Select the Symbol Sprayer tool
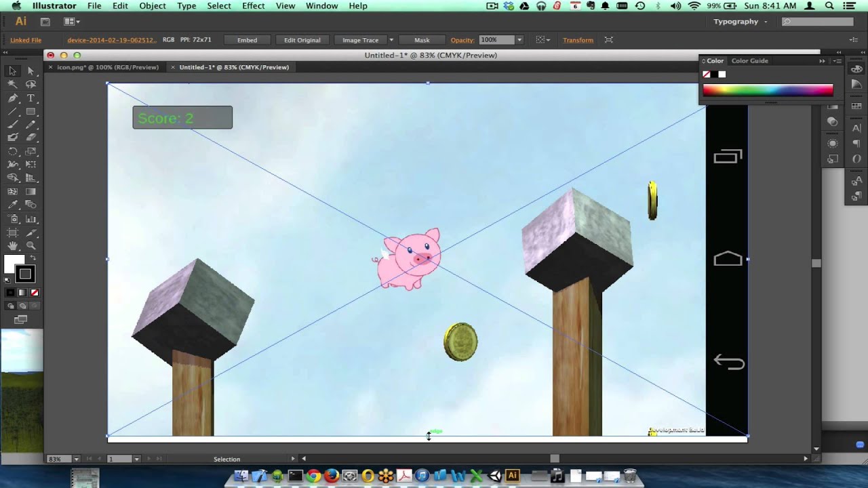 pyautogui.click(x=12, y=219)
